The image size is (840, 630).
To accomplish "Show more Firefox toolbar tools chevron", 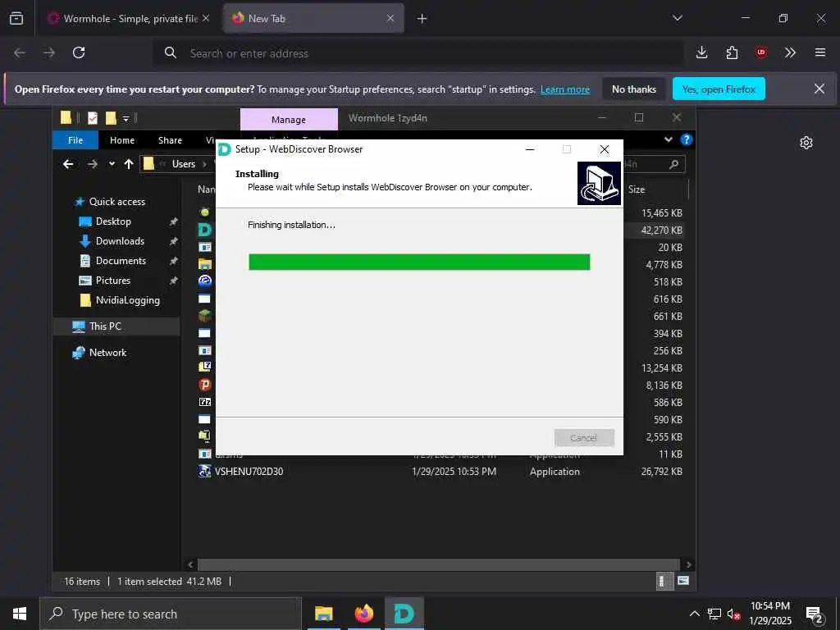I will point(790,52).
